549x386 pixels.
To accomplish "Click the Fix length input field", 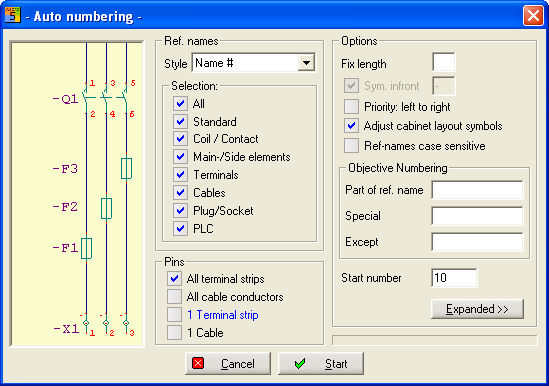I will tap(444, 62).
